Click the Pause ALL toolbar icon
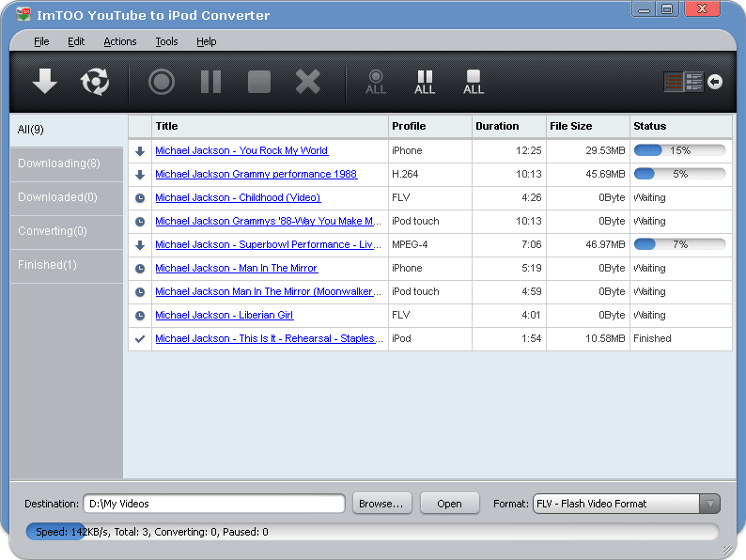This screenshot has width=746, height=560. [425, 82]
